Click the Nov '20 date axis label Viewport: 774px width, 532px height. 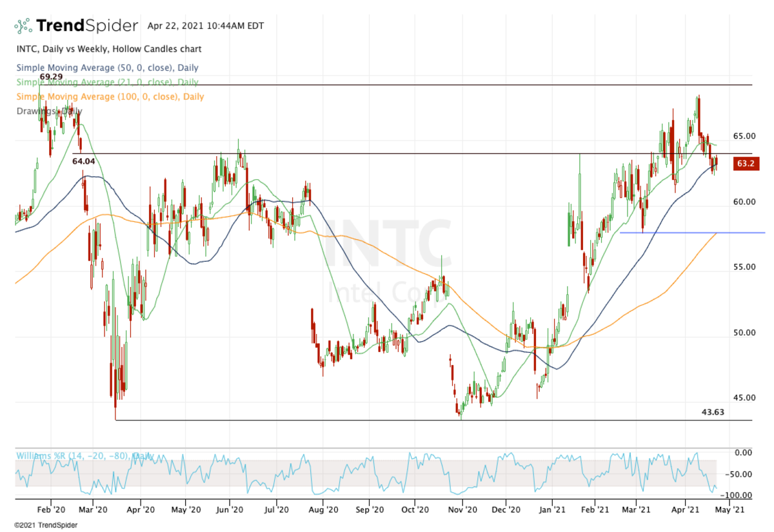[x=461, y=509]
